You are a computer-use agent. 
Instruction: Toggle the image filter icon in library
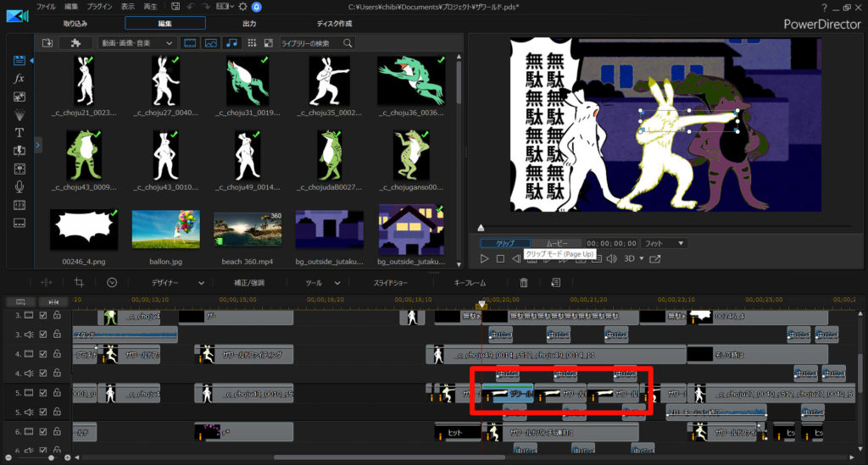coord(211,42)
